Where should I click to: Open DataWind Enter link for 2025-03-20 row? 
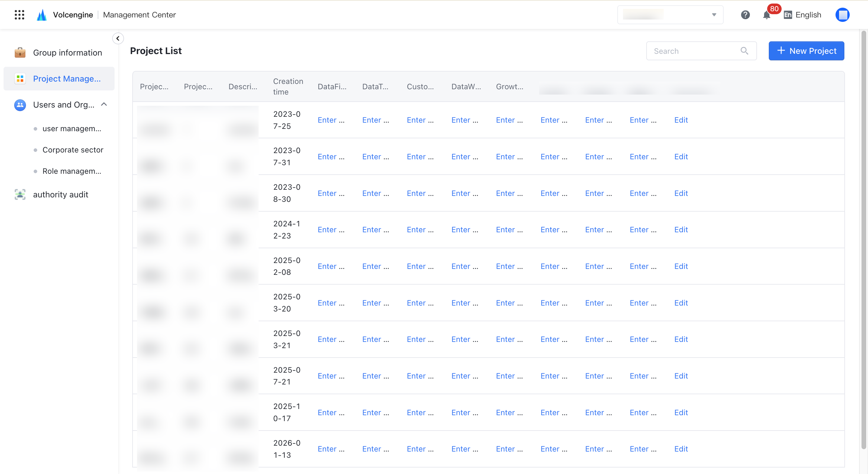pyautogui.click(x=465, y=303)
